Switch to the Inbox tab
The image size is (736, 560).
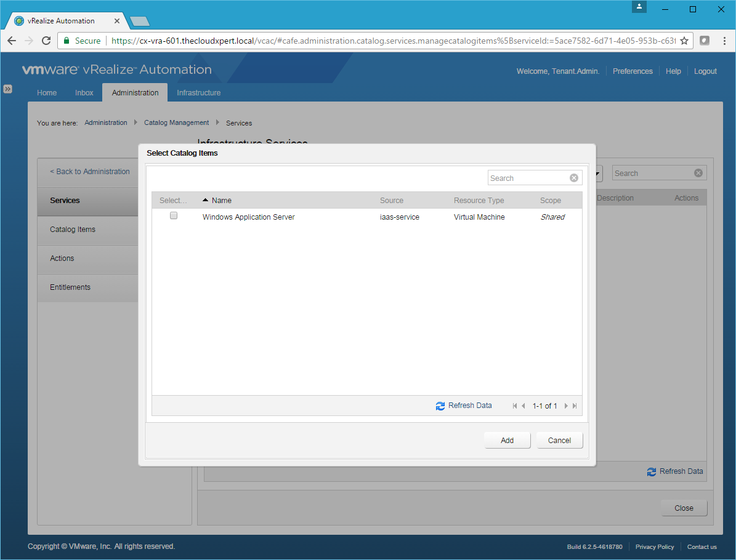(x=84, y=93)
